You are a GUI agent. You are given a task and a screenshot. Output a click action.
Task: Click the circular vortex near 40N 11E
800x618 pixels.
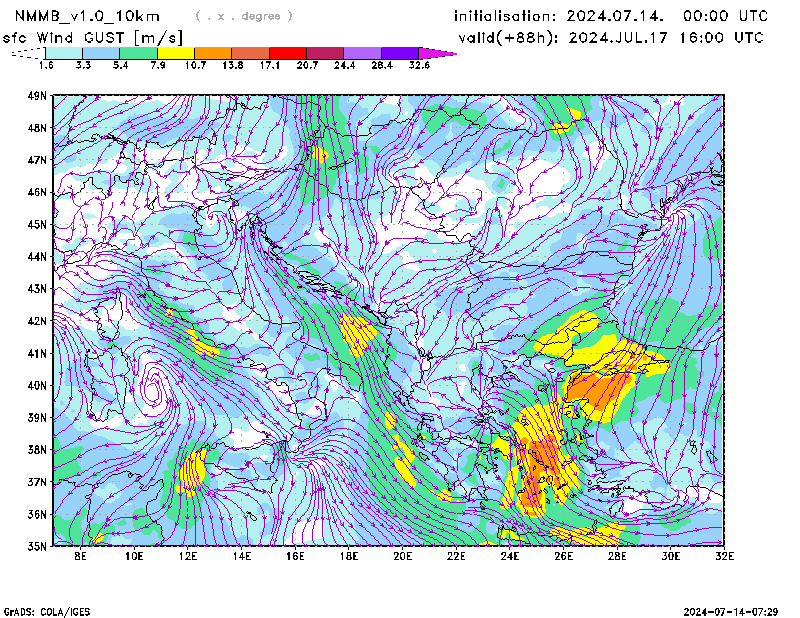pos(155,385)
